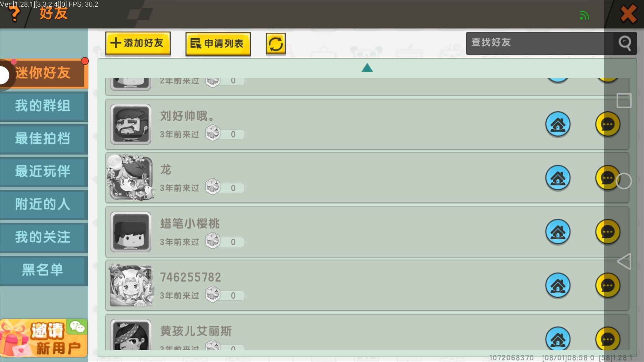Image resolution: width=644 pixels, height=362 pixels.
Task: Tap the 邀请新用户 invite banner
Action: click(44, 338)
